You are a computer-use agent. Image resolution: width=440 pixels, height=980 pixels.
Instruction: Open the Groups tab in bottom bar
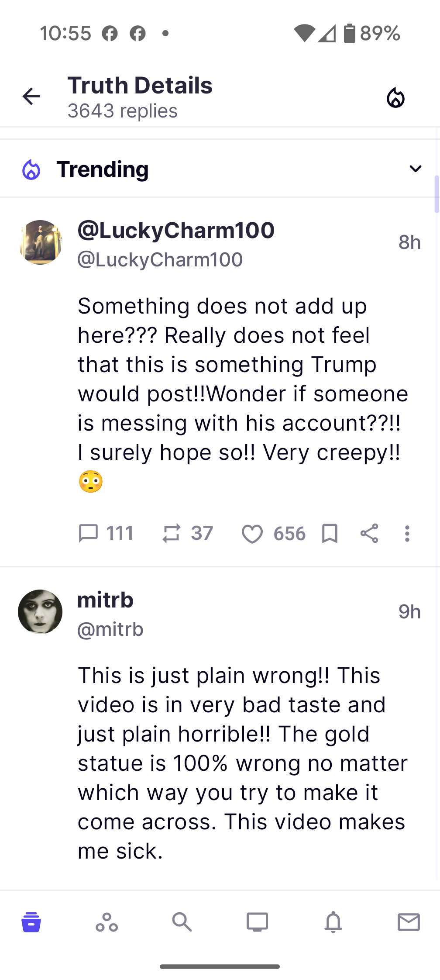[x=107, y=922]
